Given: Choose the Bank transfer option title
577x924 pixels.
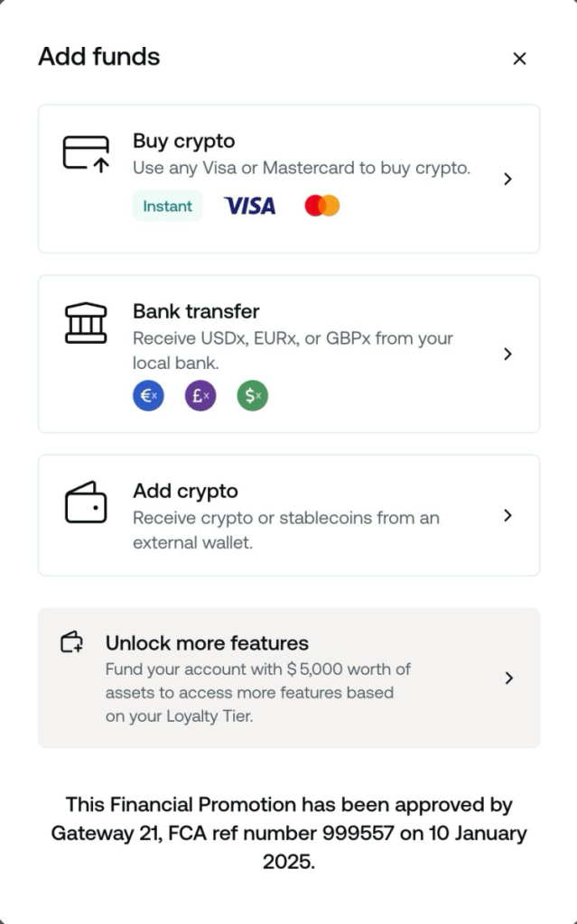Looking at the screenshot, I should coord(196,311).
